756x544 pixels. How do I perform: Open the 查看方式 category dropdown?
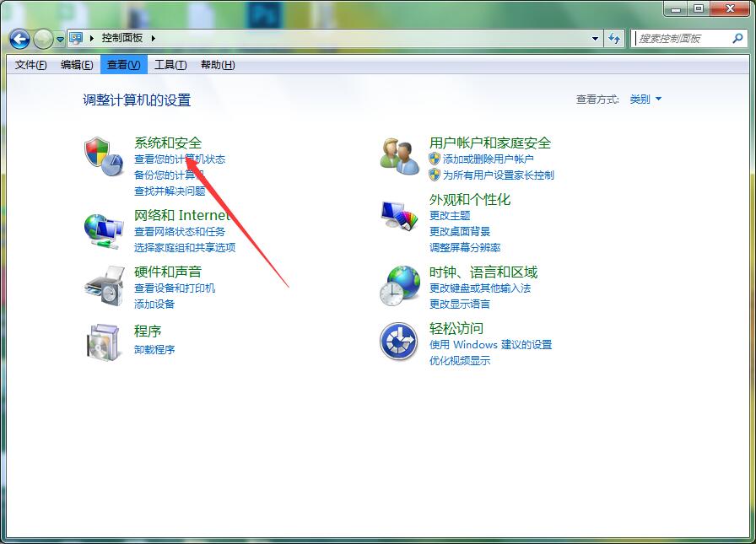coord(645,99)
